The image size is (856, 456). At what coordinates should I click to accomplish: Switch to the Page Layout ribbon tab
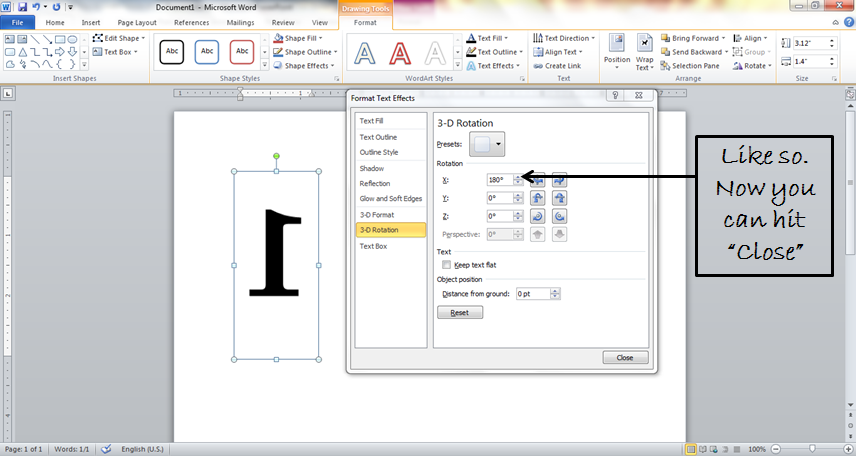tap(136, 22)
